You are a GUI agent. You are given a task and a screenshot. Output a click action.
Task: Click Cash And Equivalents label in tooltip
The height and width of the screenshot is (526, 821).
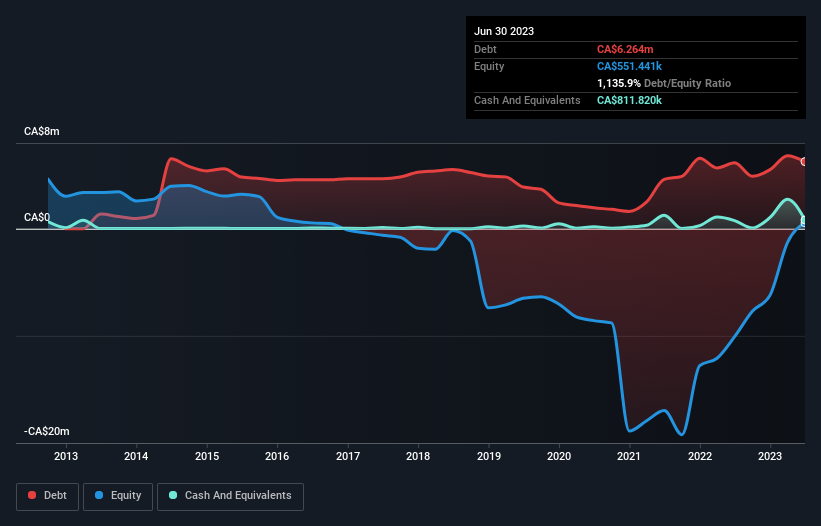click(x=527, y=100)
